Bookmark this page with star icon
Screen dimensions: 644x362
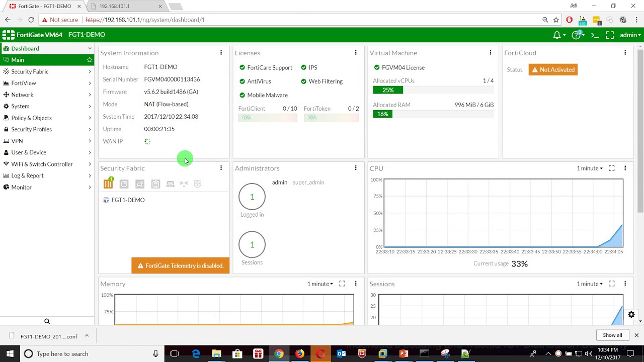[556, 20]
